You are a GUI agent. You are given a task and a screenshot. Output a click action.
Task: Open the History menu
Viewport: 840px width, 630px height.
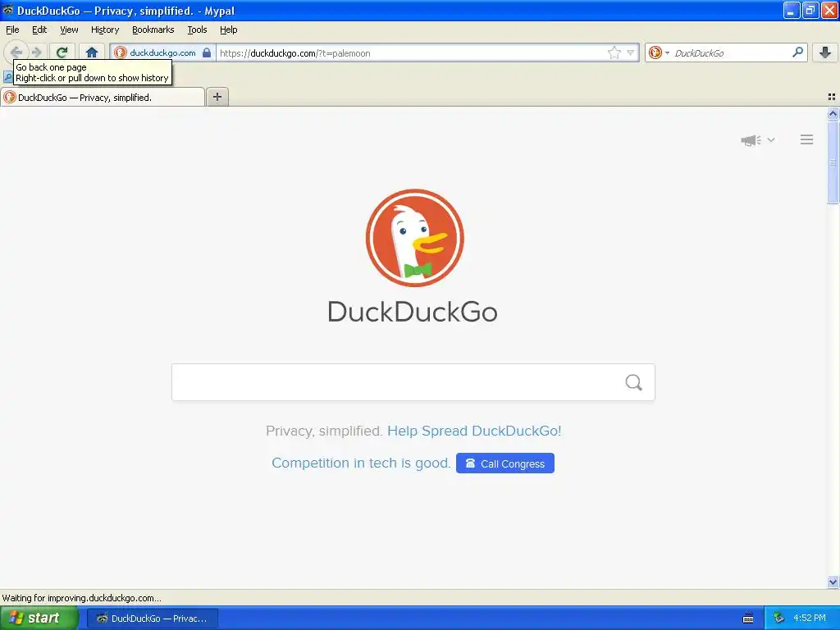click(x=105, y=30)
